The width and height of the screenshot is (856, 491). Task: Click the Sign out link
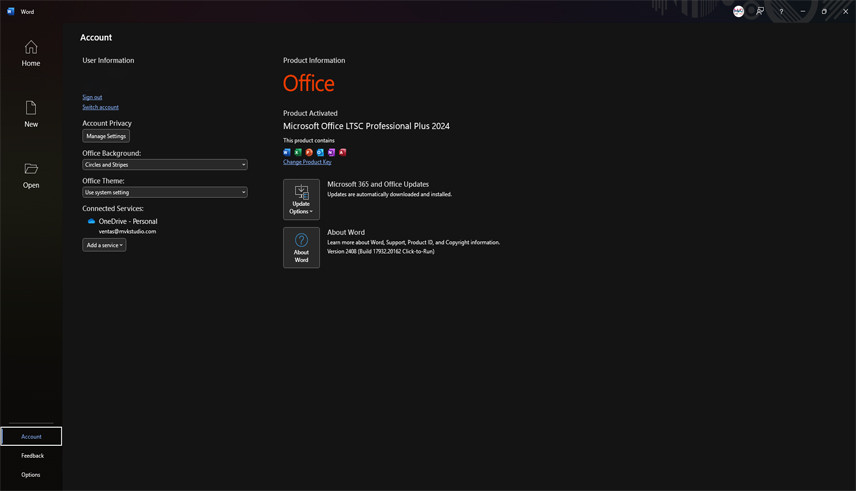coord(92,97)
